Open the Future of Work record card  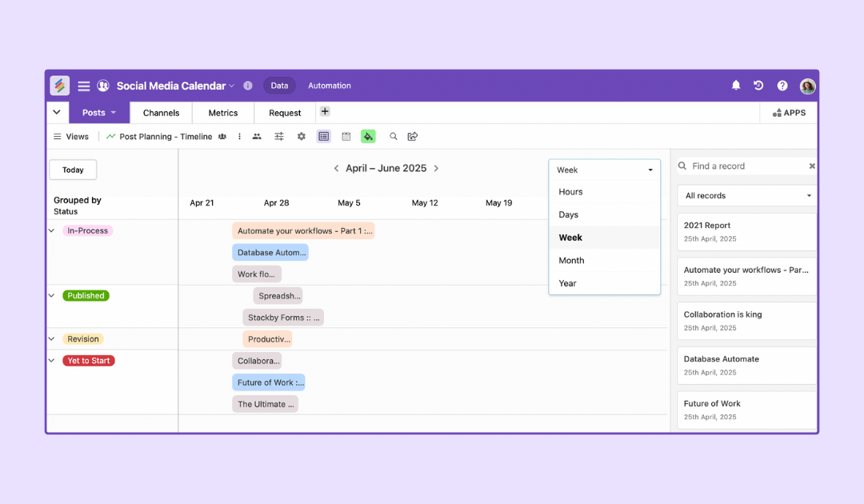click(746, 410)
